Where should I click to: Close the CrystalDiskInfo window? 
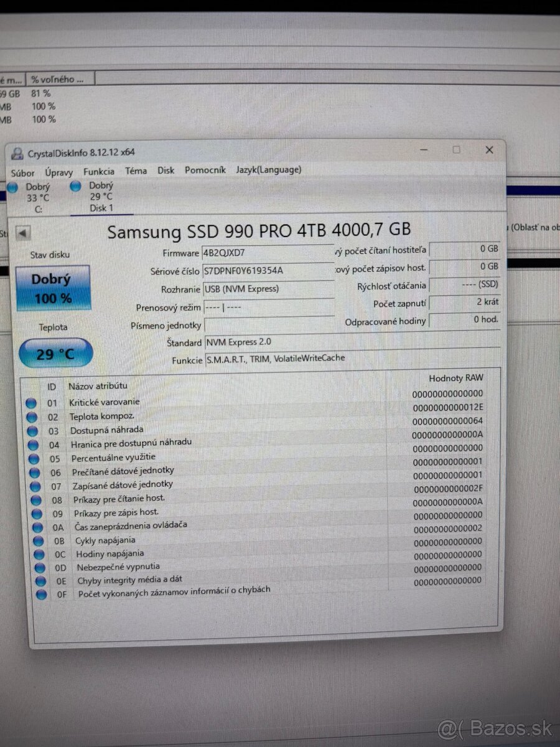489,150
